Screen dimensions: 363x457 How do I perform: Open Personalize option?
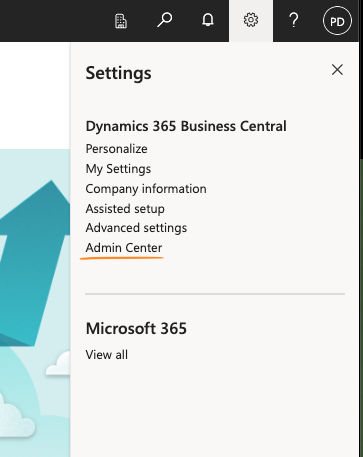click(116, 149)
